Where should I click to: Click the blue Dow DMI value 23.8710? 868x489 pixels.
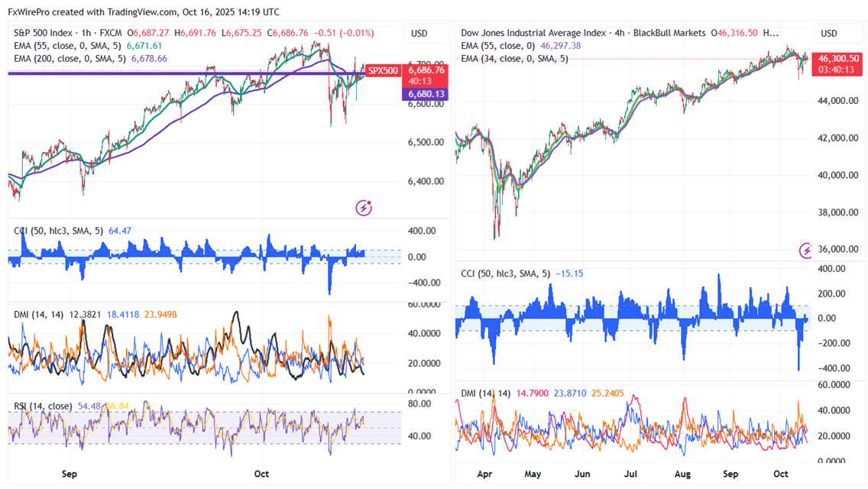coord(570,393)
